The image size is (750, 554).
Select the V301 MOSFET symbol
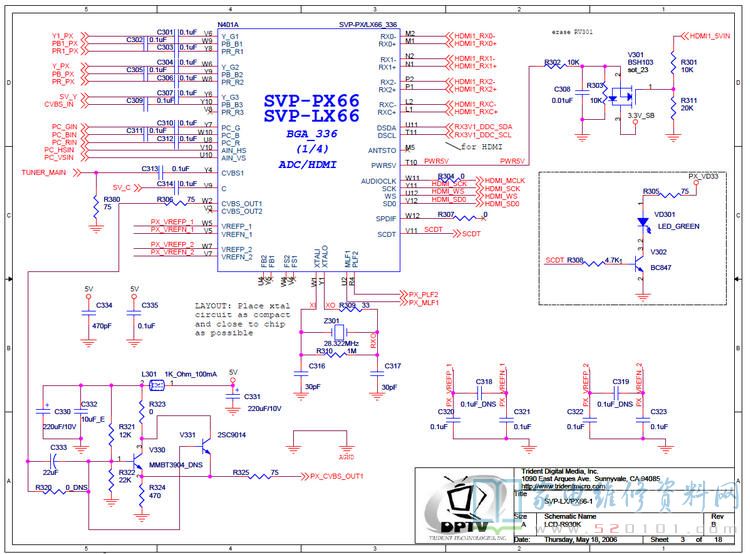[x=621, y=96]
